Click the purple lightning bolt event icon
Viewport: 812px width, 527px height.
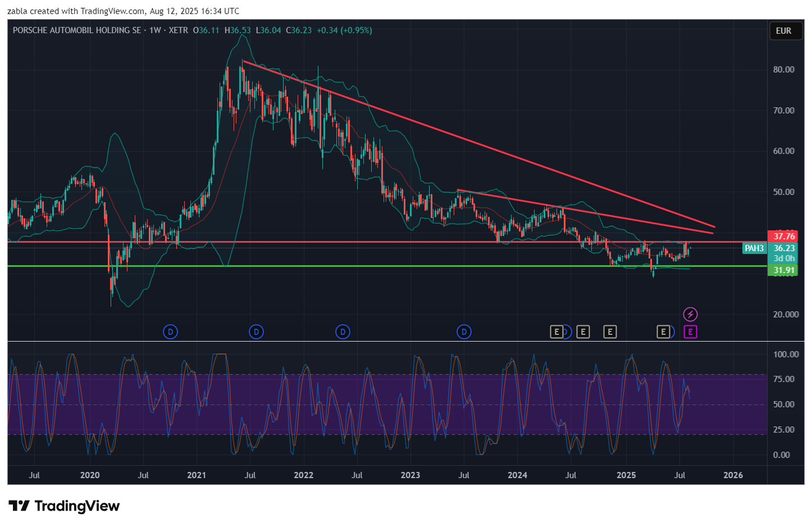point(690,314)
